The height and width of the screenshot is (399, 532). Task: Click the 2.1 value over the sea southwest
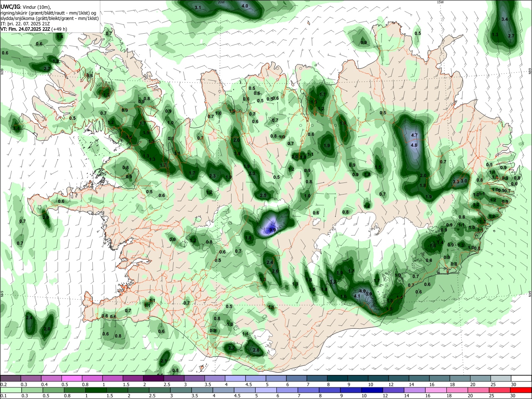tap(164, 361)
